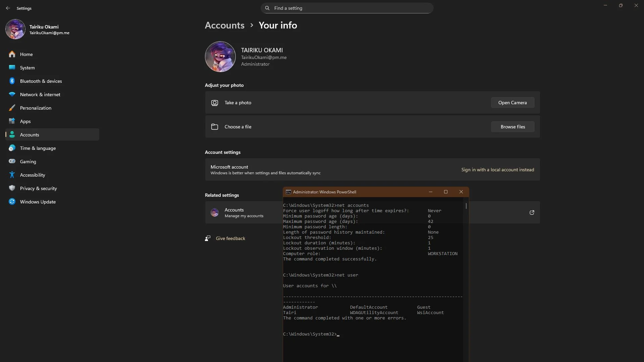
Task: Click the Time & language globe icon
Action: pyautogui.click(x=12, y=148)
